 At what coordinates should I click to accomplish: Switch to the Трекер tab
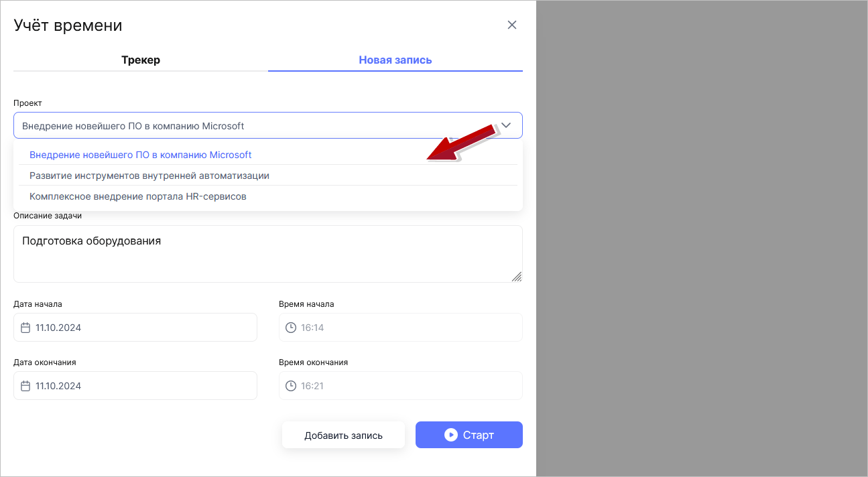pyautogui.click(x=140, y=60)
